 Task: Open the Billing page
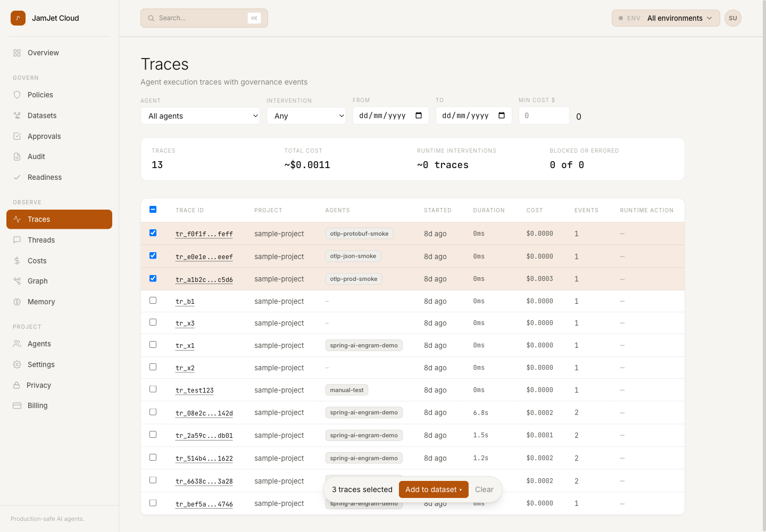coord(59,405)
